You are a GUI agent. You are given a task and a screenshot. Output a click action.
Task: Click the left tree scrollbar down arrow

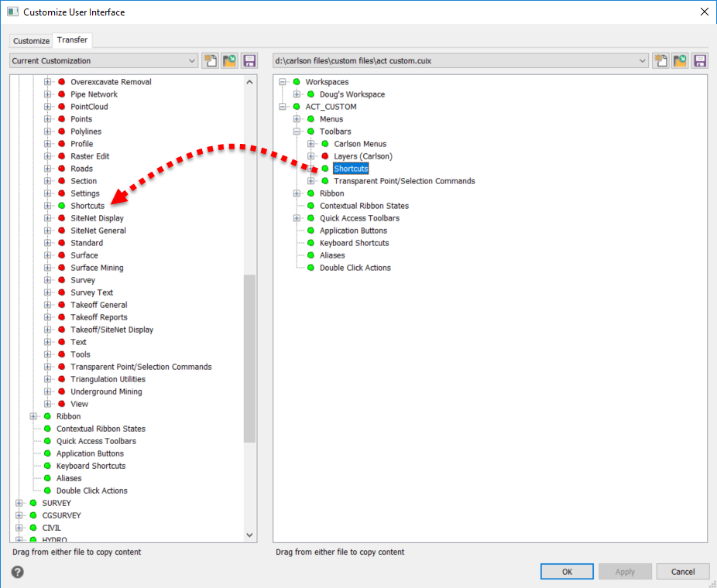tap(249, 535)
